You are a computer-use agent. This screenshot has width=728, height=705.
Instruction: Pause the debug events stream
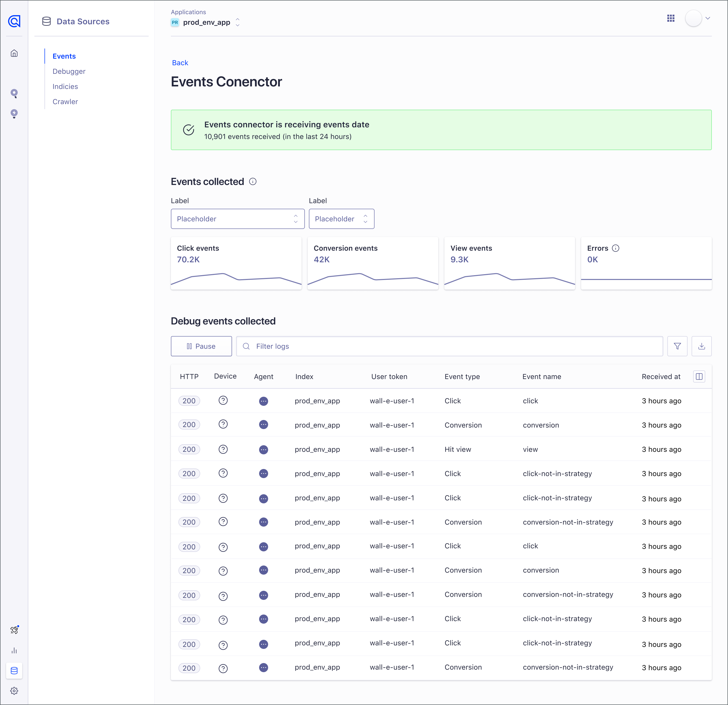[201, 346]
